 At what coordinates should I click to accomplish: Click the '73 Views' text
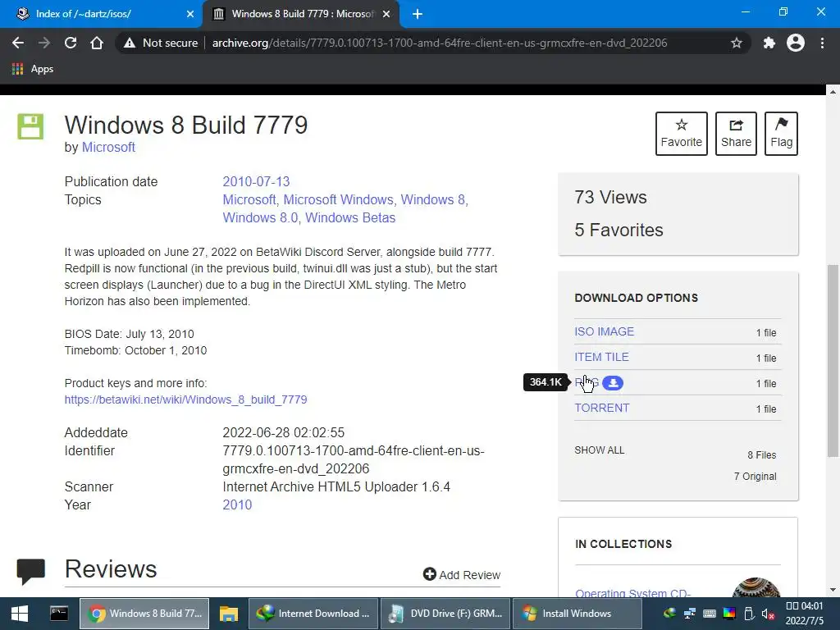pos(610,197)
